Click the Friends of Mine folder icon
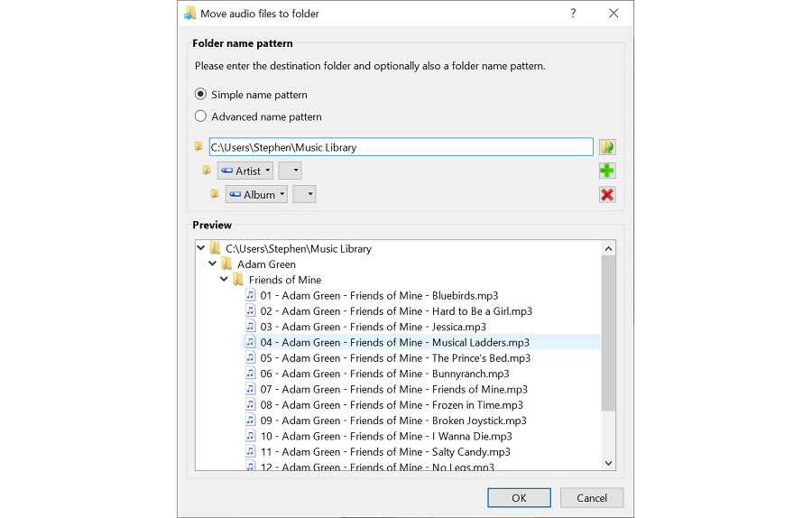Viewport: 812px width, 518px height. point(238,280)
